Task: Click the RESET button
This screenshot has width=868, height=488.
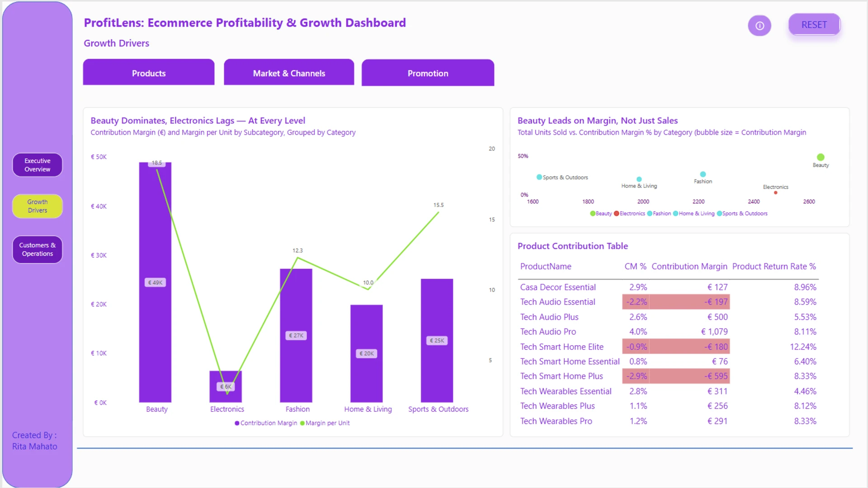Action: (x=814, y=25)
